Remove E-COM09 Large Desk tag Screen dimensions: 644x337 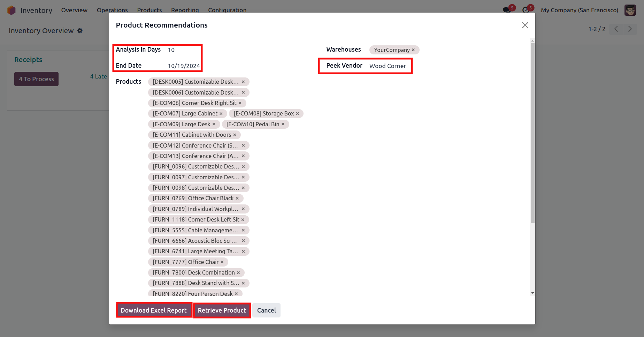pos(214,124)
